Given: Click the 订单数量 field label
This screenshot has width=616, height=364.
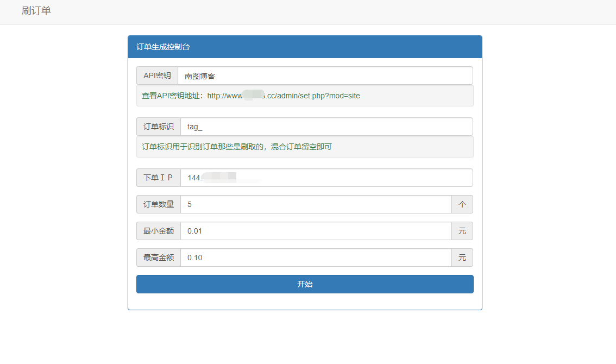Looking at the screenshot, I should point(158,204).
